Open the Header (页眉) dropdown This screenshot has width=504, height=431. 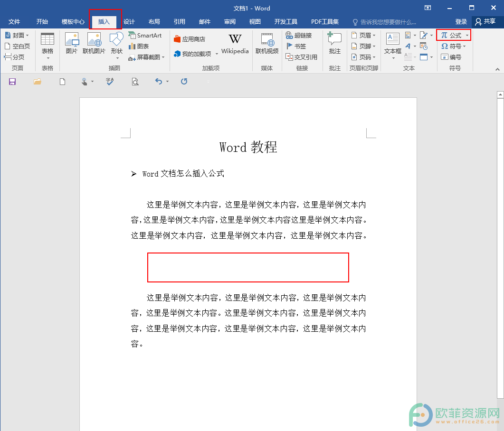[363, 35]
